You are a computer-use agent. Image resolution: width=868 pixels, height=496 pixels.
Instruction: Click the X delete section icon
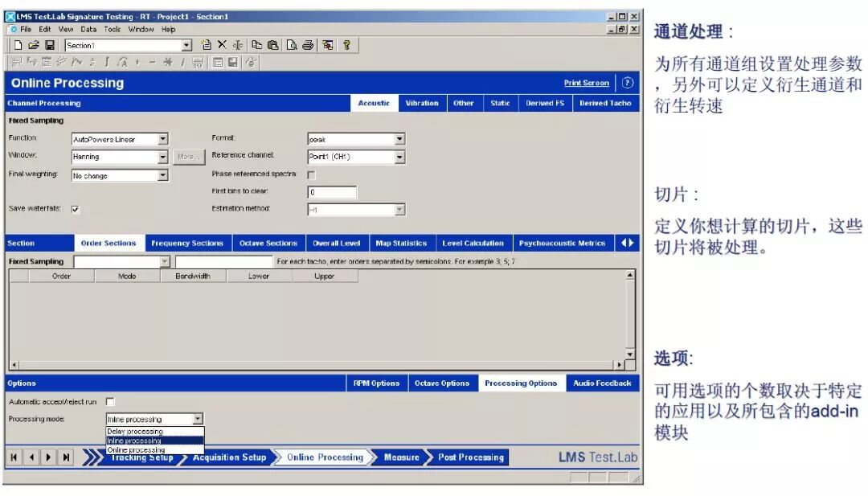222,45
